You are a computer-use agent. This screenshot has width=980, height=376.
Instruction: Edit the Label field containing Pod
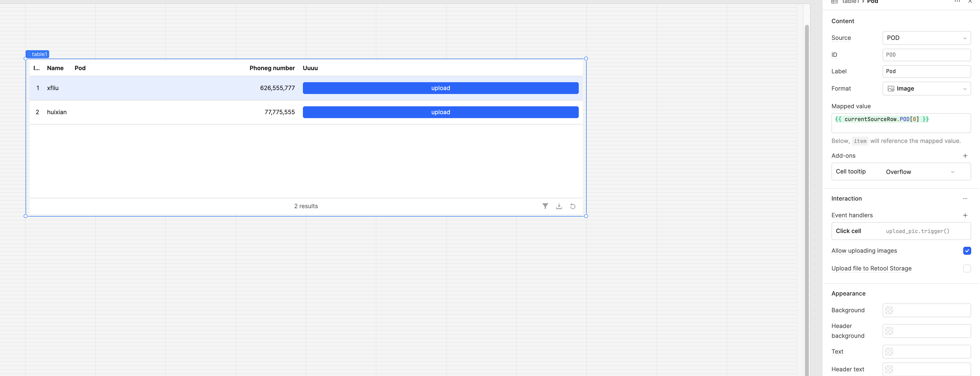(926, 71)
